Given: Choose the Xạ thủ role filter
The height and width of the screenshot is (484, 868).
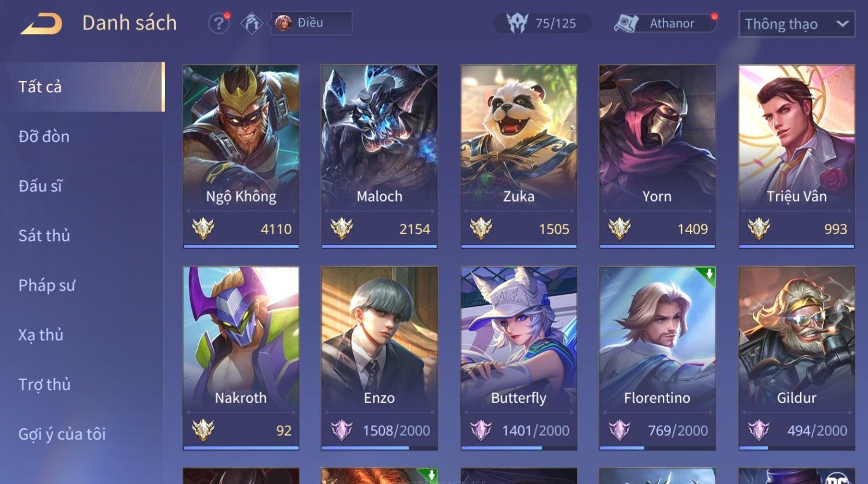Looking at the screenshot, I should tap(40, 335).
